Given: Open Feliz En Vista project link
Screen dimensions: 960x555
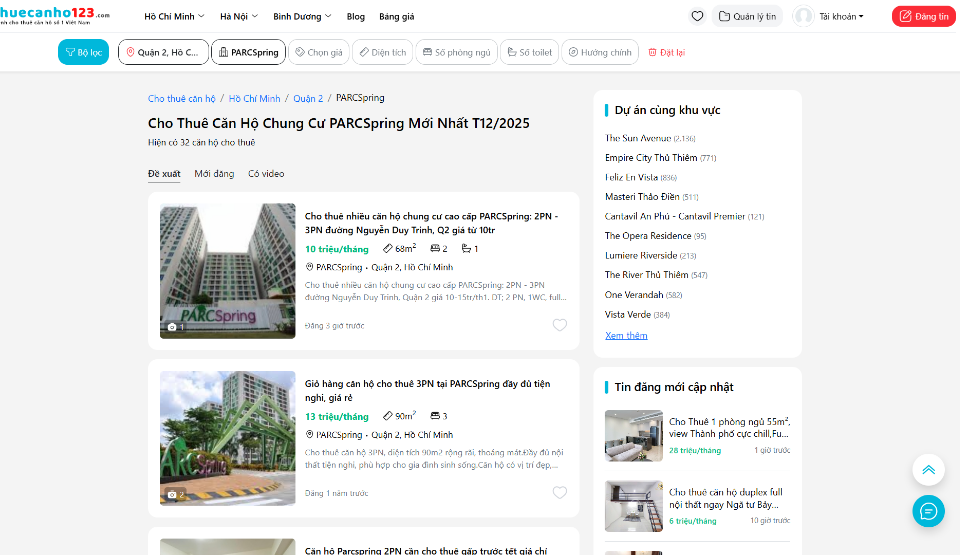Looking at the screenshot, I should [x=640, y=177].
